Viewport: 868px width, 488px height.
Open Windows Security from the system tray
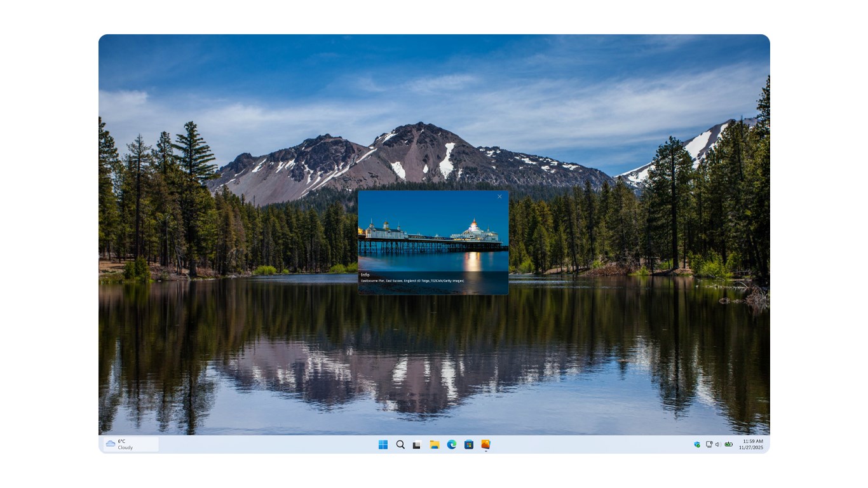pos(696,445)
